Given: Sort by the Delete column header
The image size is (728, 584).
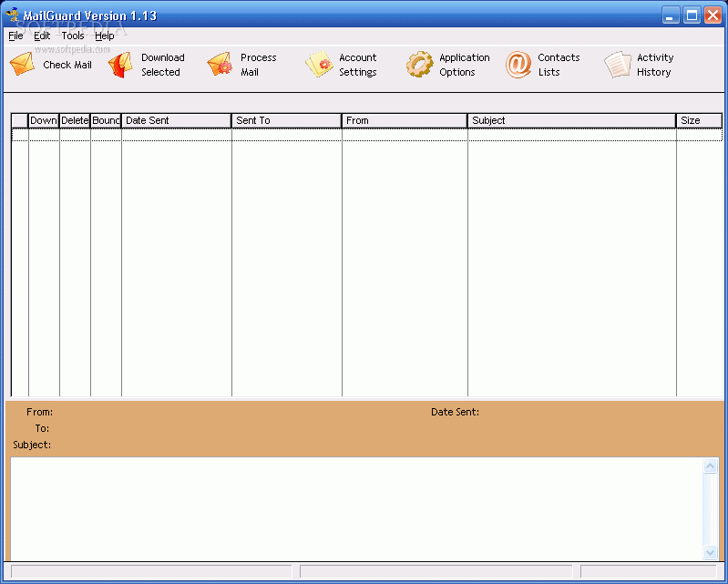Looking at the screenshot, I should pos(75,120).
